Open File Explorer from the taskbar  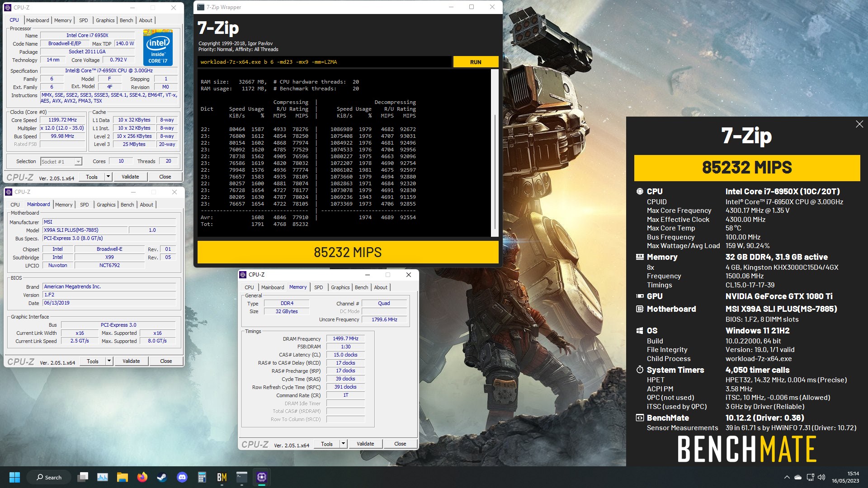tap(123, 477)
